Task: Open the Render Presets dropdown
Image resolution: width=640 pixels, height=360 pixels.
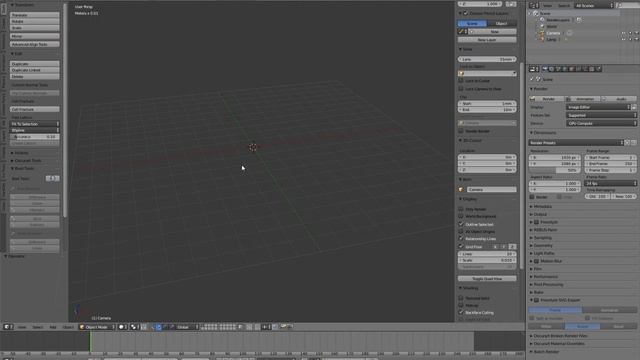Action: (576, 143)
